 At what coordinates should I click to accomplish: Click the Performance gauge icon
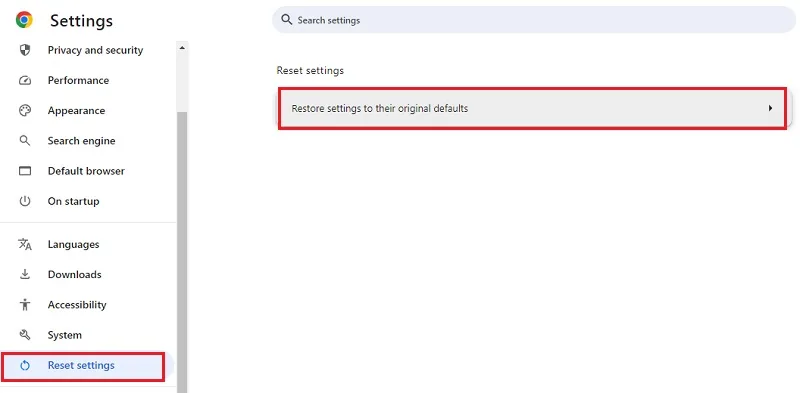24,81
